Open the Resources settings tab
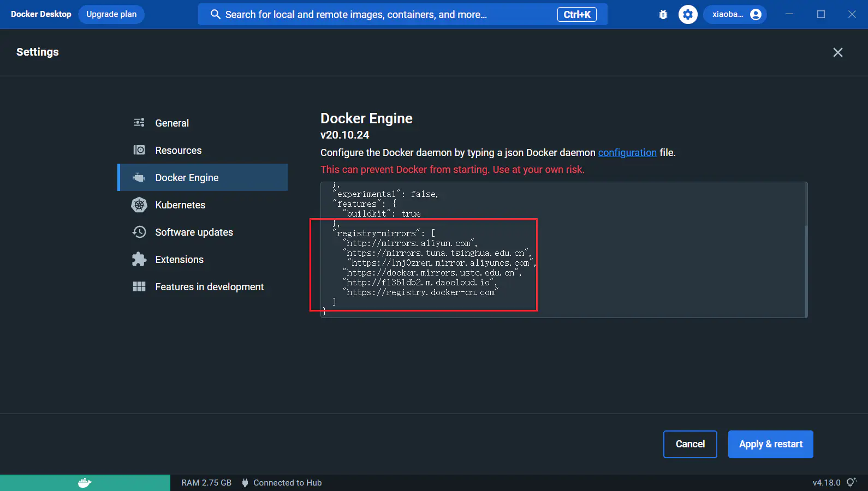The image size is (868, 491). tap(203, 150)
